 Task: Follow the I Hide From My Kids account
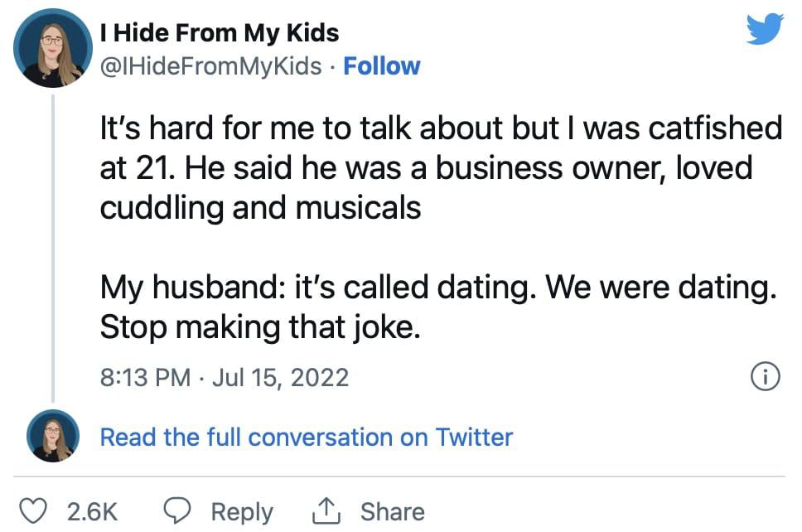tap(382, 66)
